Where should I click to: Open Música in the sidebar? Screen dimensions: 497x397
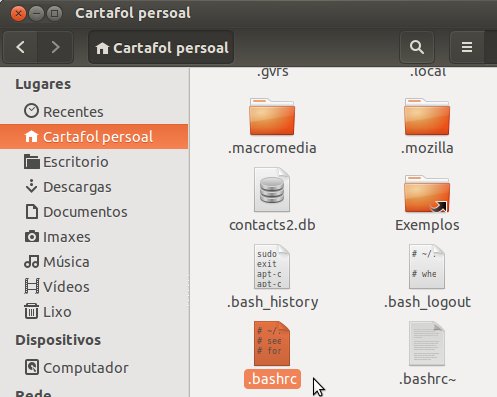[94, 262]
